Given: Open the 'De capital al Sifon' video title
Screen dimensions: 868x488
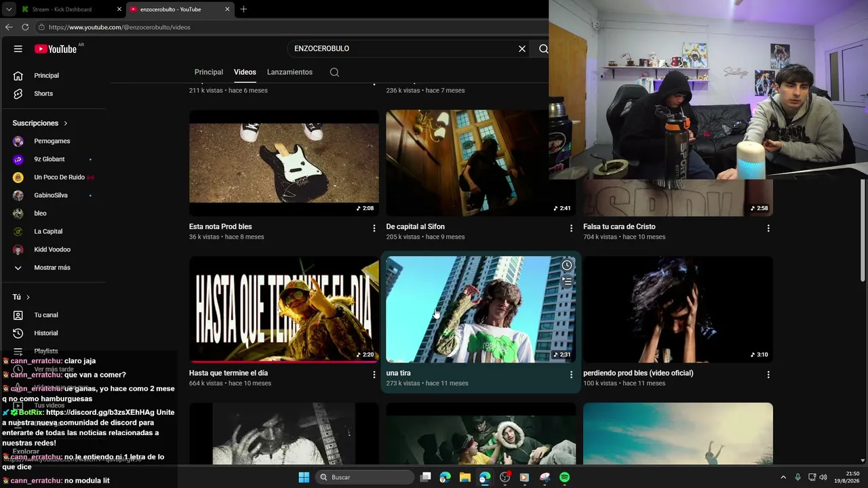Looking at the screenshot, I should click(x=415, y=226).
